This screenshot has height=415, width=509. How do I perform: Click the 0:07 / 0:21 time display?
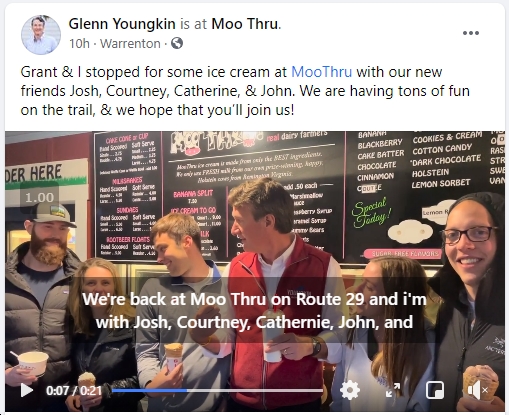point(74,390)
